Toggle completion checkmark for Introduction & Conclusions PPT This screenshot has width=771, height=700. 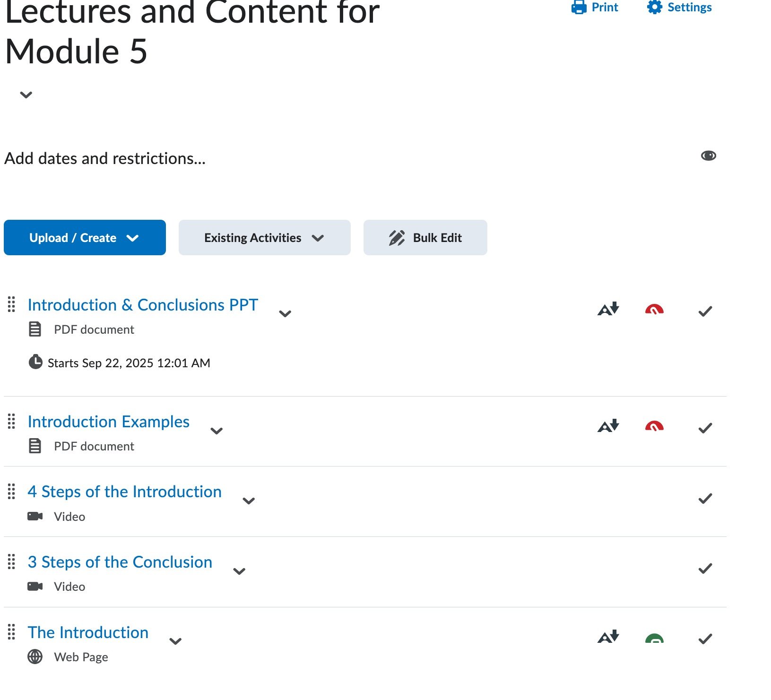[705, 311]
